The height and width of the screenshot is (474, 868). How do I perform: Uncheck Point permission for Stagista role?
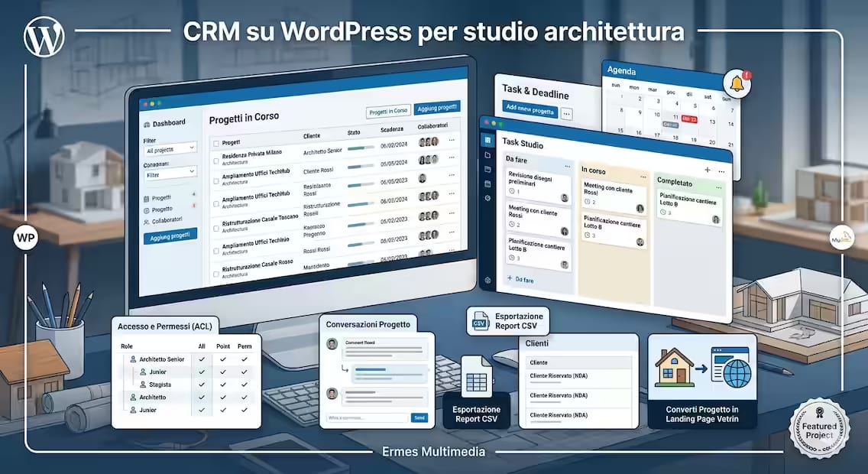pos(222,385)
